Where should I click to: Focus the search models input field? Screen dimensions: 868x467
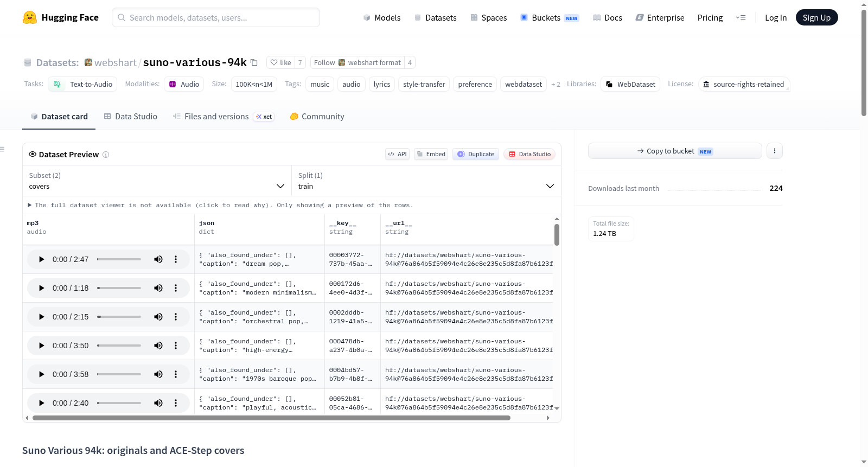(x=216, y=17)
